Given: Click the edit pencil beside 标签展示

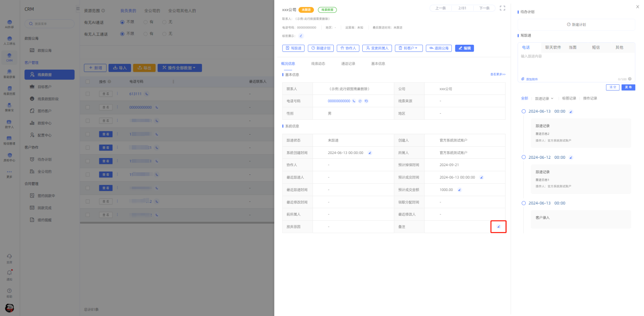Looking at the screenshot, I should [301, 36].
